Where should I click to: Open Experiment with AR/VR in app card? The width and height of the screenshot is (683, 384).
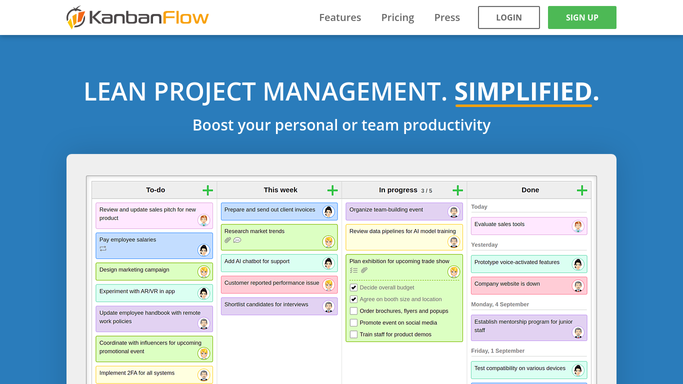(154, 293)
